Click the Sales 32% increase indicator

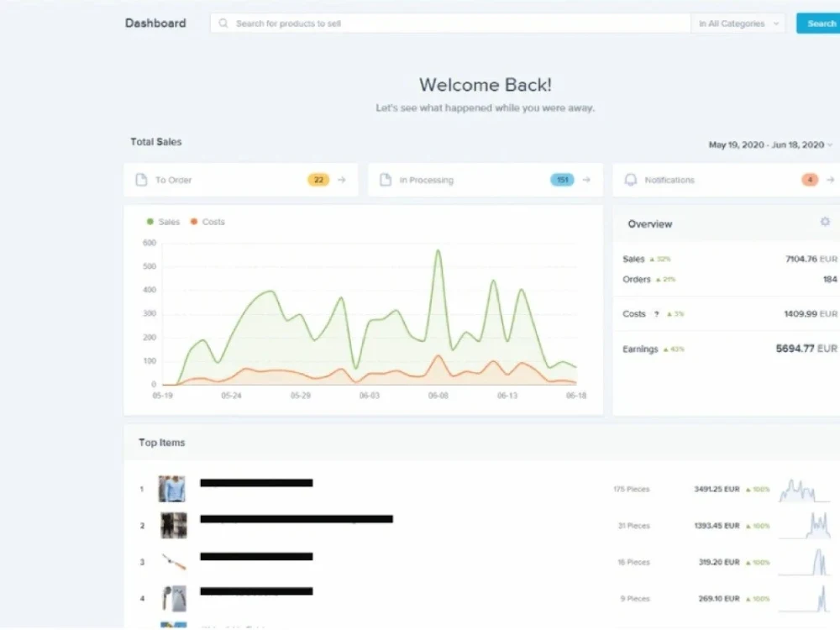660,260
